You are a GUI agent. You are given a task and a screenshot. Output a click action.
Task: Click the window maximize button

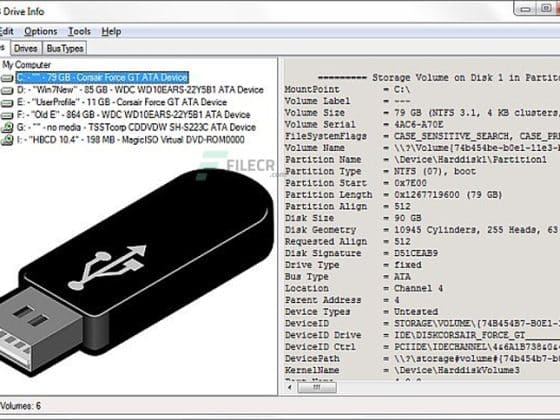coord(546,9)
